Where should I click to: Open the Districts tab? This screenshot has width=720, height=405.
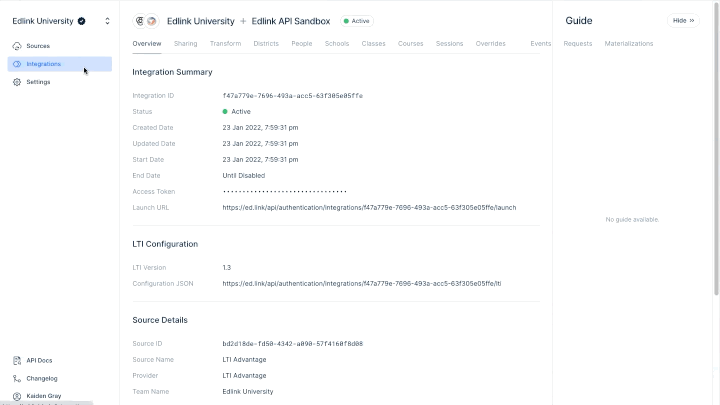point(266,44)
